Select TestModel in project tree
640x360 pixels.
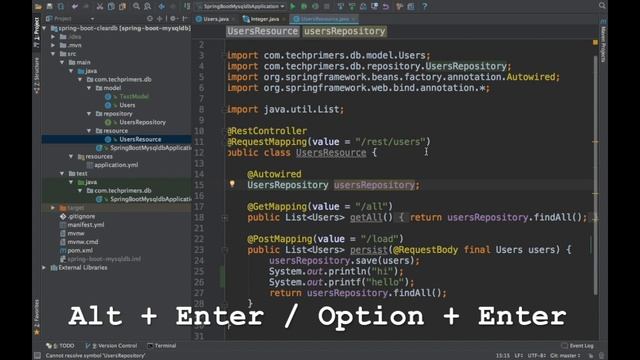pyautogui.click(x=134, y=97)
